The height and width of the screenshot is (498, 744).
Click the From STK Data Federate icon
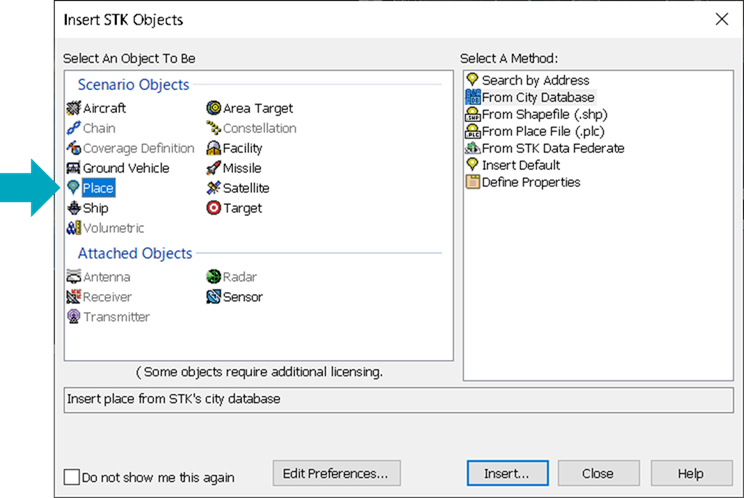click(x=473, y=148)
